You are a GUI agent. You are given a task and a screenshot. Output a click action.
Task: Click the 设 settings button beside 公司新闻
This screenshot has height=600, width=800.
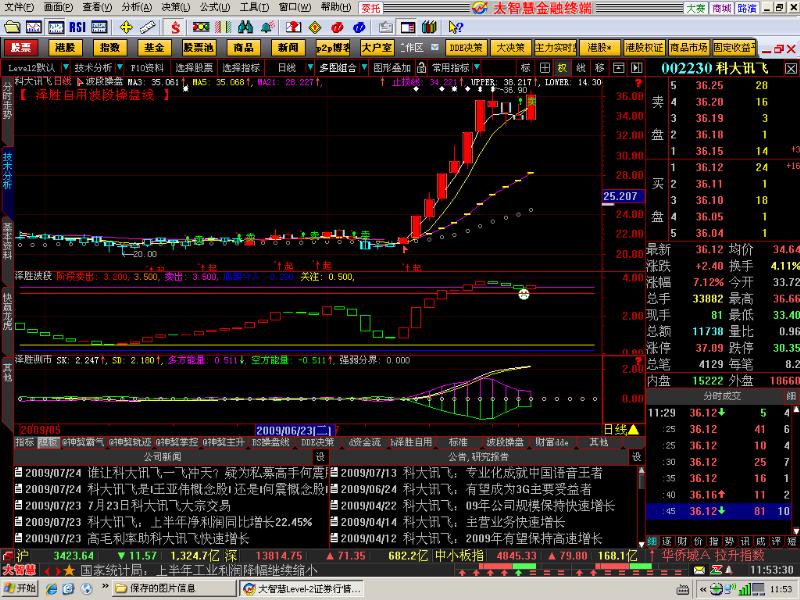320,457
